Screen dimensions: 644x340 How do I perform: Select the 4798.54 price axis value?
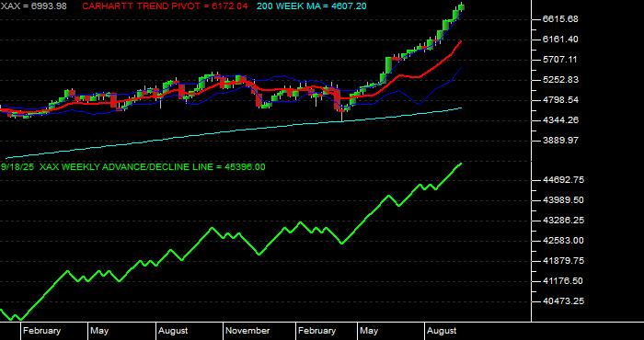click(559, 100)
